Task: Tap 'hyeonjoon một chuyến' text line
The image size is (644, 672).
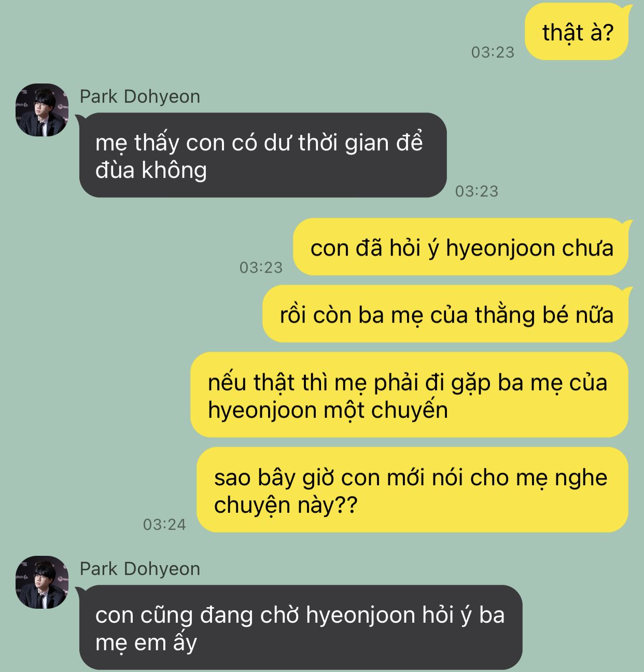Action: 328,410
